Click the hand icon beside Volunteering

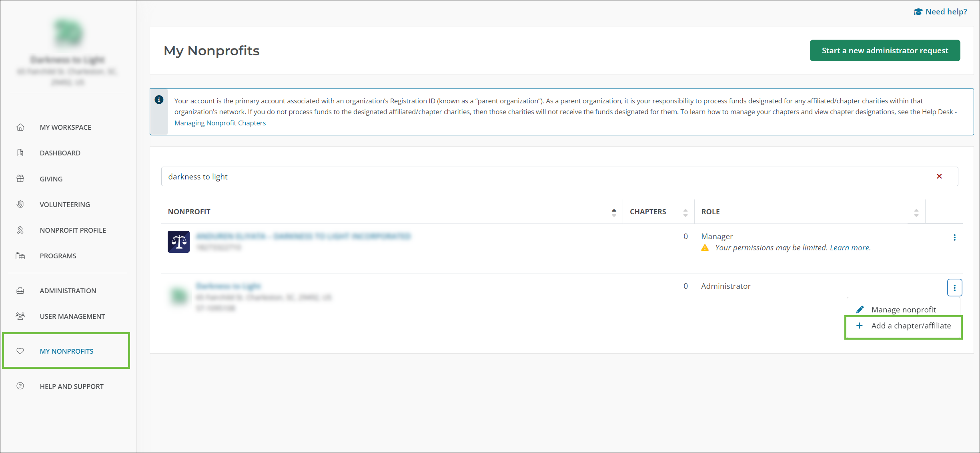(x=20, y=204)
